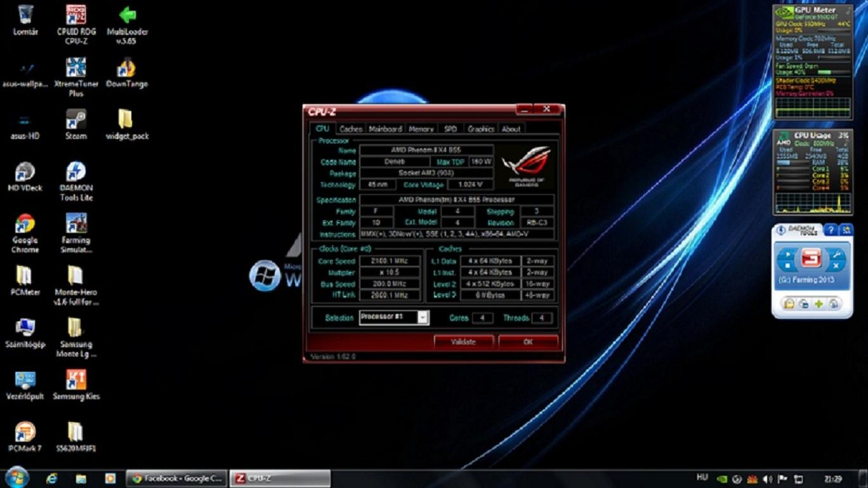868x488 pixels.
Task: Click the CPU-Z taskbar button
Action: click(280, 478)
